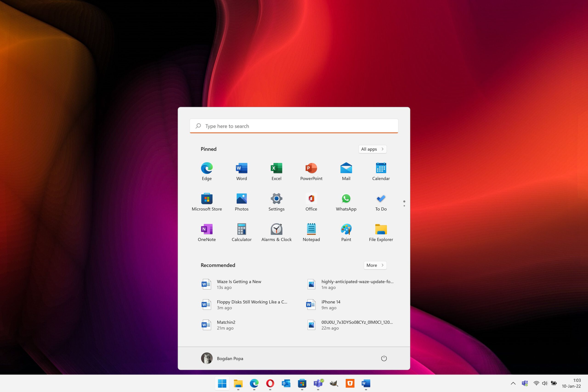The image size is (588, 392).
Task: Open the To Do app
Action: coord(381,202)
